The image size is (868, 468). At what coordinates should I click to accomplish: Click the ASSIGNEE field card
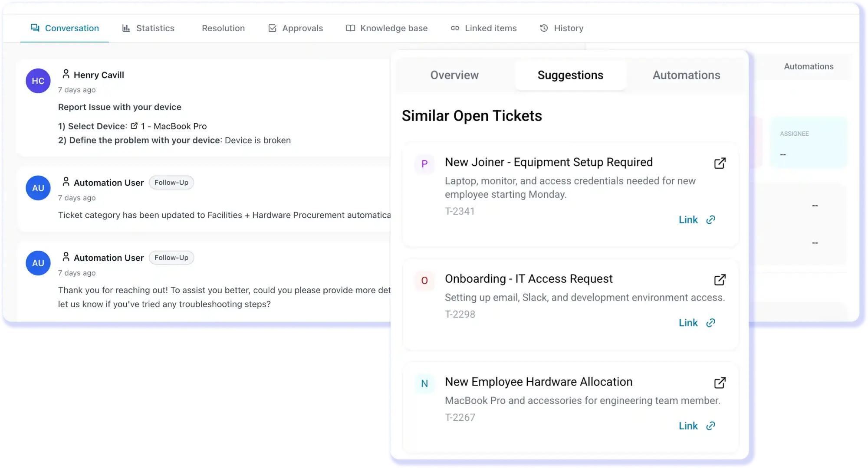(809, 143)
